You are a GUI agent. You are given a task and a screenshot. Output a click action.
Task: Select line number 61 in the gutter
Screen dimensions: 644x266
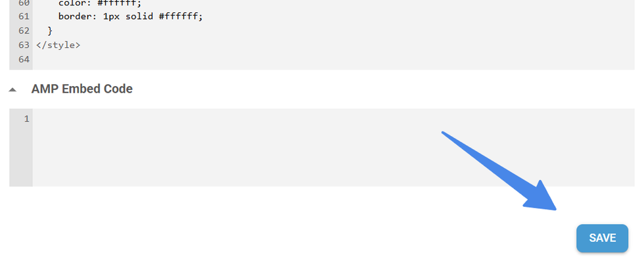pos(24,16)
